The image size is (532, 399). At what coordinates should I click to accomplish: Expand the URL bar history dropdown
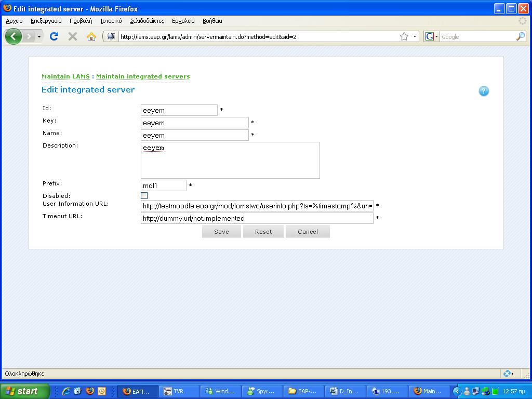pyautogui.click(x=415, y=36)
